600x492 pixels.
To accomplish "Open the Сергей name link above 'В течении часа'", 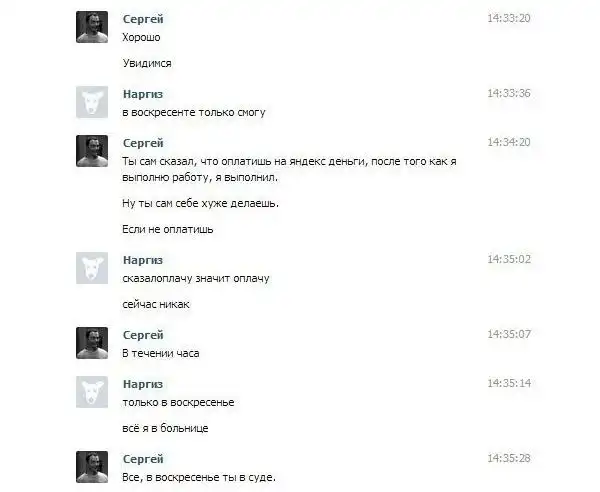I will pyautogui.click(x=143, y=335).
